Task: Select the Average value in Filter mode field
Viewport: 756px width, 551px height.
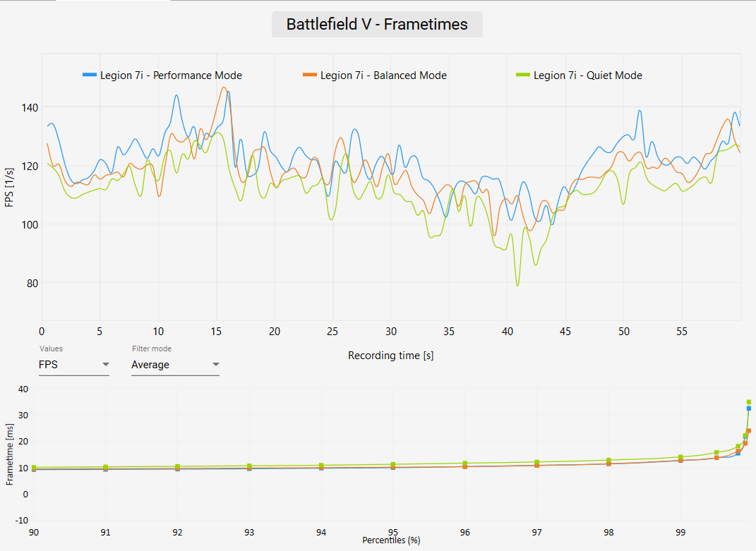Action: click(150, 365)
